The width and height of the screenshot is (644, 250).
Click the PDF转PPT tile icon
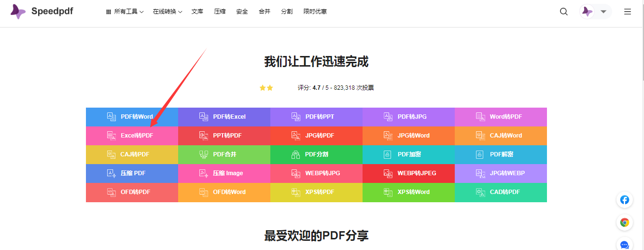point(295,117)
